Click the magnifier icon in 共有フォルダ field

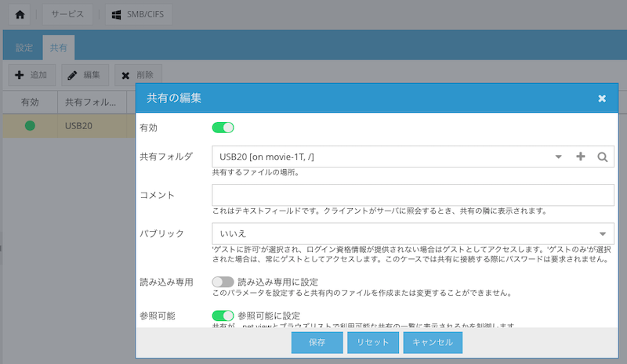[602, 157]
